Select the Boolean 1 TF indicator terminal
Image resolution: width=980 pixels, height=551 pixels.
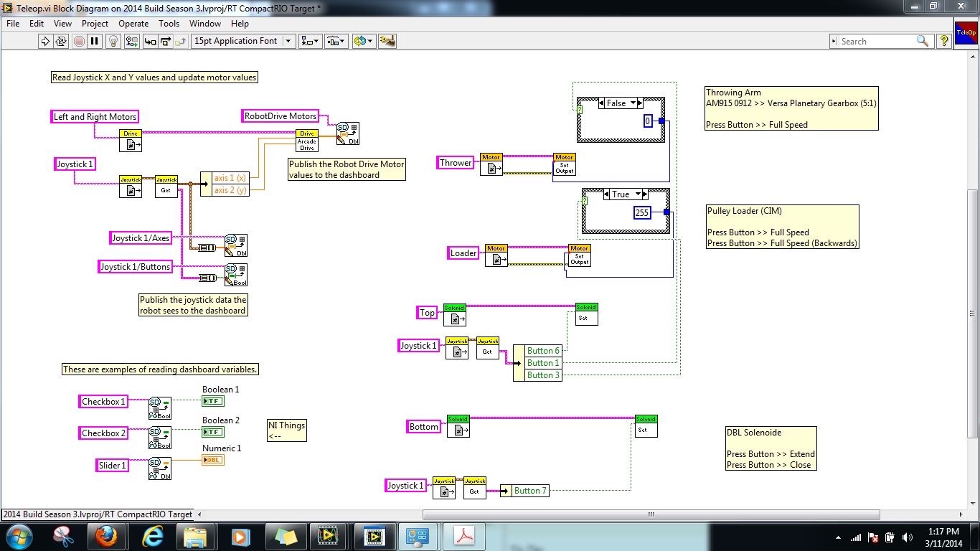pos(213,401)
